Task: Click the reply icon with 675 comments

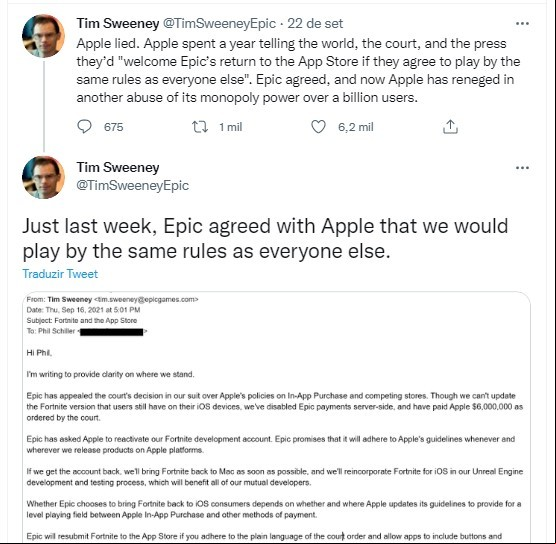Action: 84,126
